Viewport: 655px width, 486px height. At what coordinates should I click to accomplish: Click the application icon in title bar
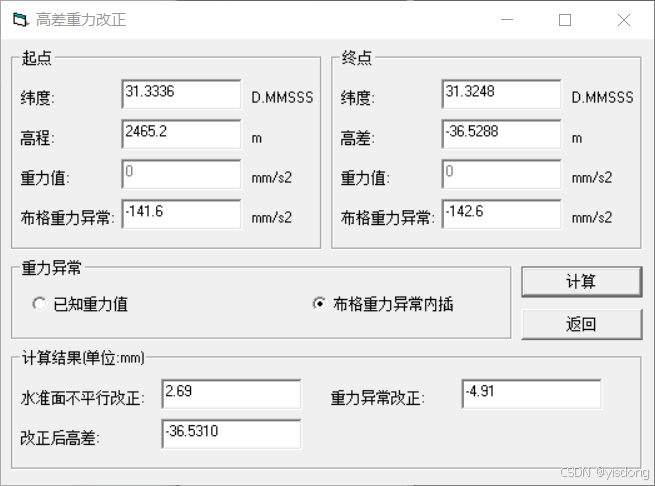coord(20,20)
